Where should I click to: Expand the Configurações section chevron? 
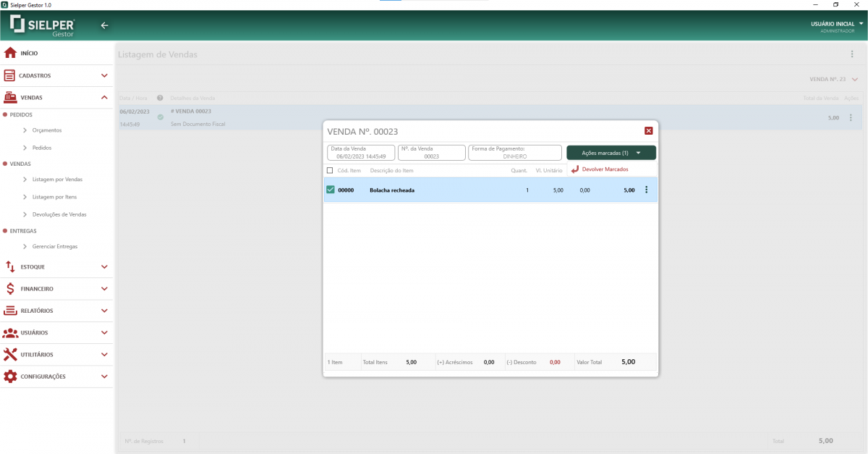104,377
